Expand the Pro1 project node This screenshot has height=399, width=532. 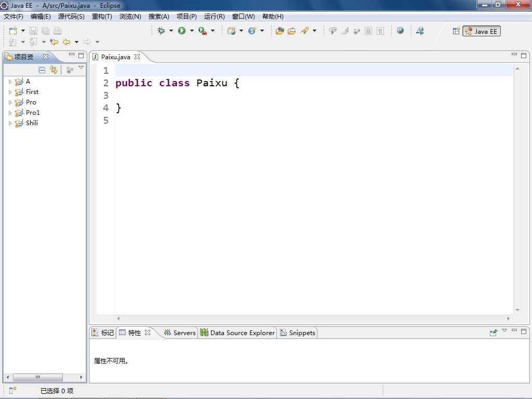10,113
